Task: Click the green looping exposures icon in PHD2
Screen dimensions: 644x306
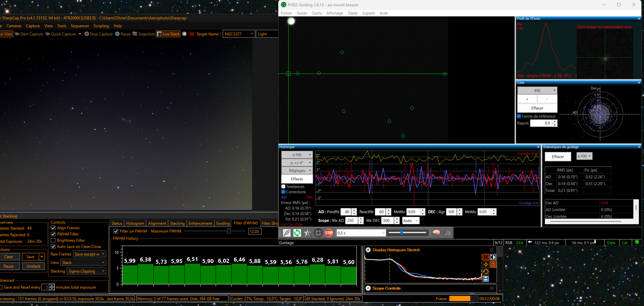Action: [x=297, y=233]
